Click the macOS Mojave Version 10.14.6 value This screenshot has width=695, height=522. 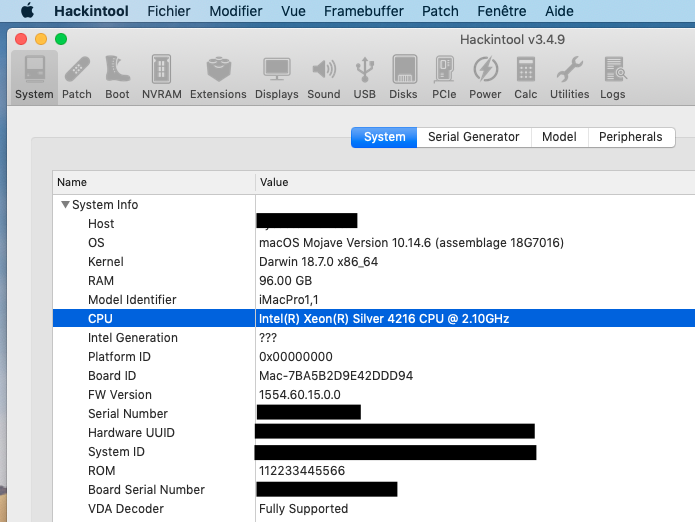tap(411, 243)
